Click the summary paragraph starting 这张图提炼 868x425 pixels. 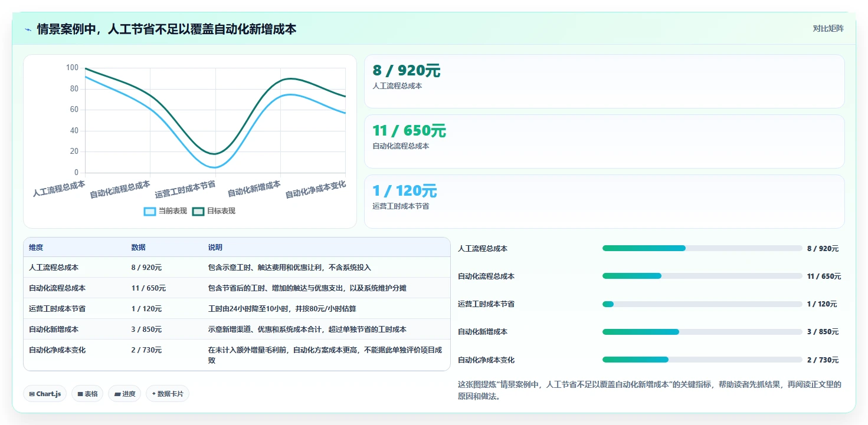coord(650,390)
